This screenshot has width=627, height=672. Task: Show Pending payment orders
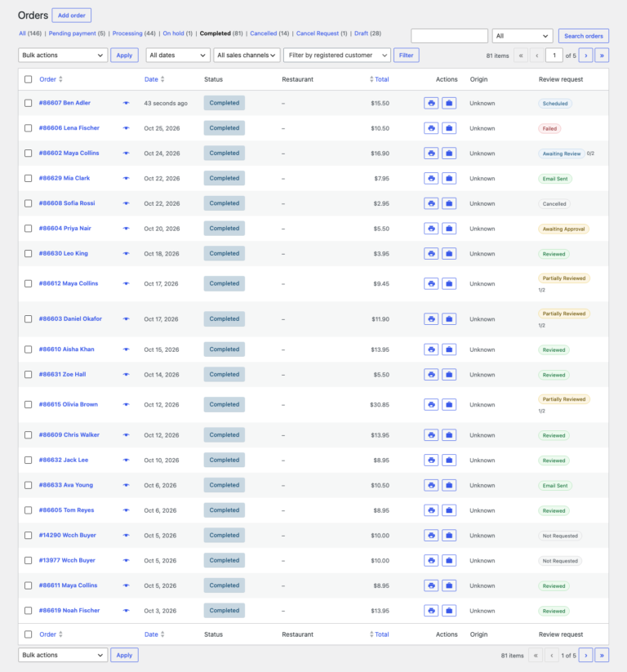pos(72,33)
